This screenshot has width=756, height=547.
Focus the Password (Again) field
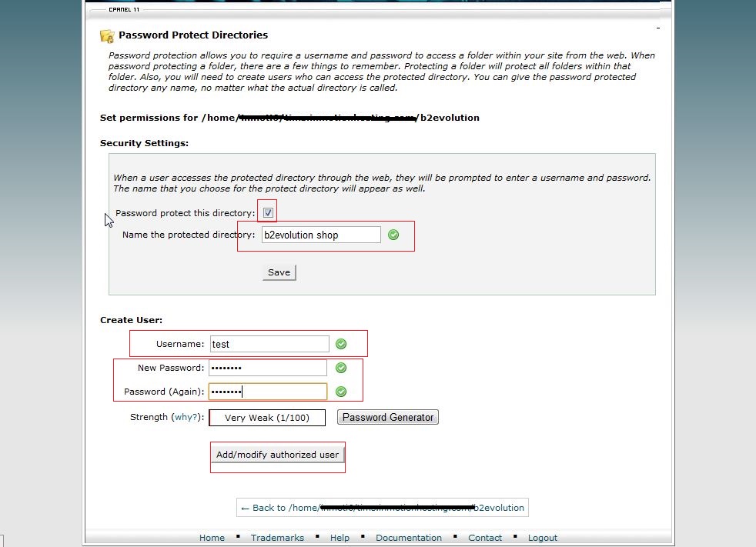click(x=268, y=392)
